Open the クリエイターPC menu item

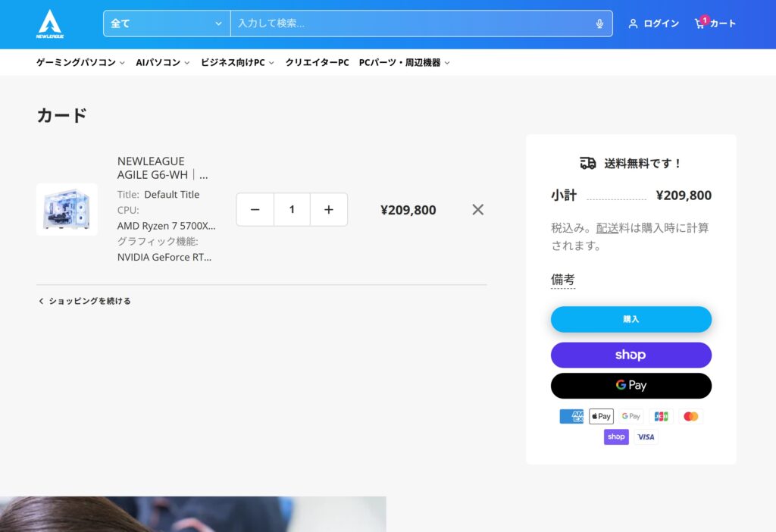318,63
